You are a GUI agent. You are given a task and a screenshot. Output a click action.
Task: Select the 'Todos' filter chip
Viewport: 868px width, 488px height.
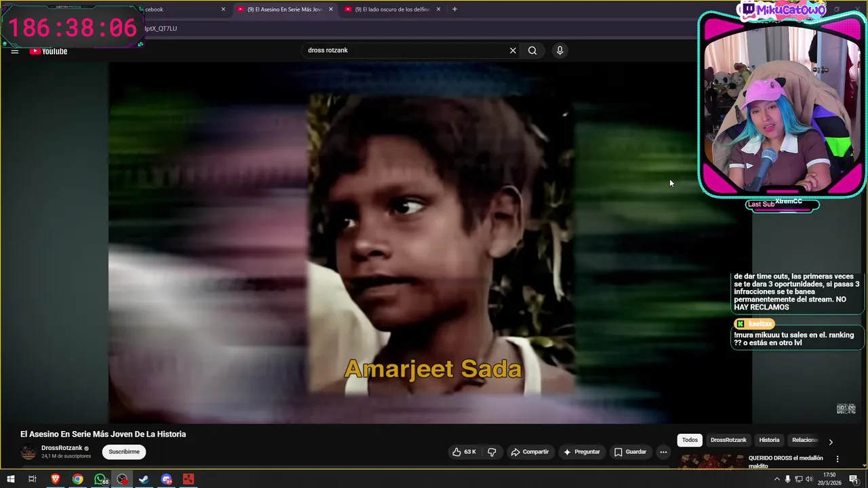[x=690, y=440]
